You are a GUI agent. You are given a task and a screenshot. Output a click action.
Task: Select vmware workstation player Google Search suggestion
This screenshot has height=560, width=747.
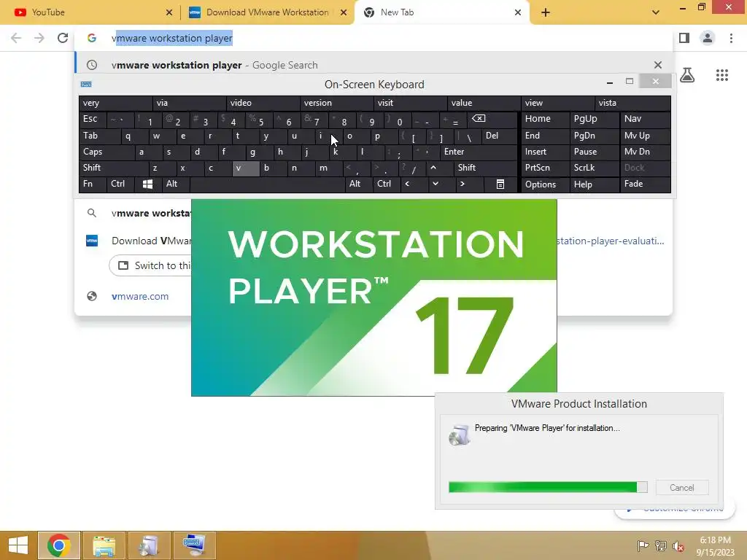click(373, 65)
